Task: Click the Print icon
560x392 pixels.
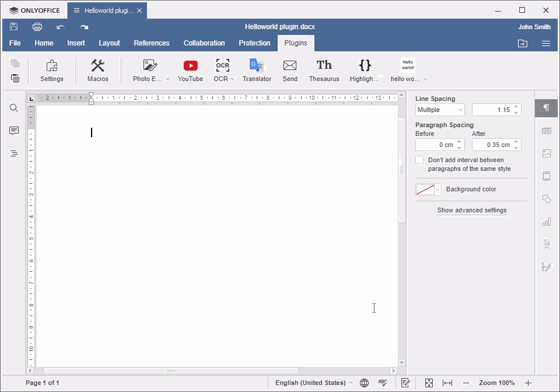Action: pyautogui.click(x=37, y=27)
